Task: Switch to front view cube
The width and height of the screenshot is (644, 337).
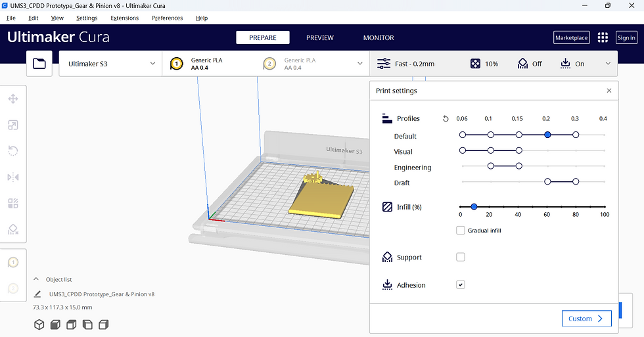Action: tap(55, 325)
